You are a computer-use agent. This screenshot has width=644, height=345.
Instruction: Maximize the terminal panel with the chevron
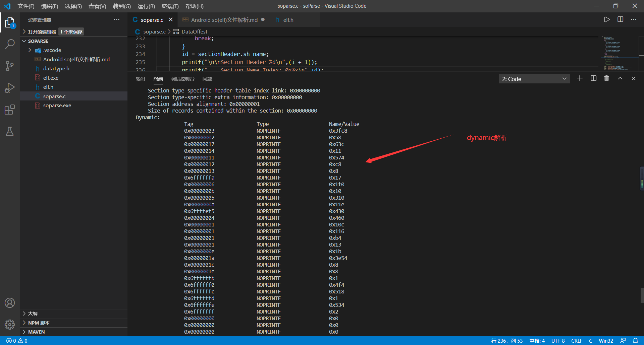pos(620,78)
